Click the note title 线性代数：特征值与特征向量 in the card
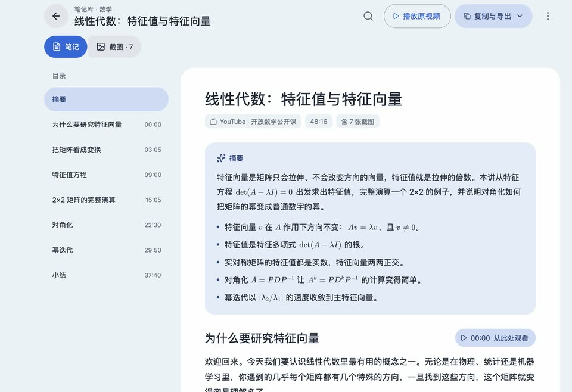This screenshot has height=392, width=572. pos(303,99)
